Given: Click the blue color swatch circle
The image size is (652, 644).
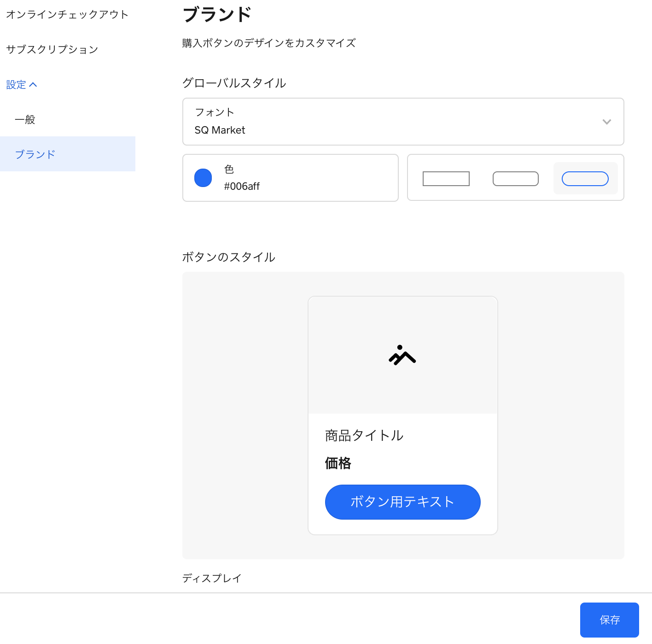Looking at the screenshot, I should click(x=203, y=178).
